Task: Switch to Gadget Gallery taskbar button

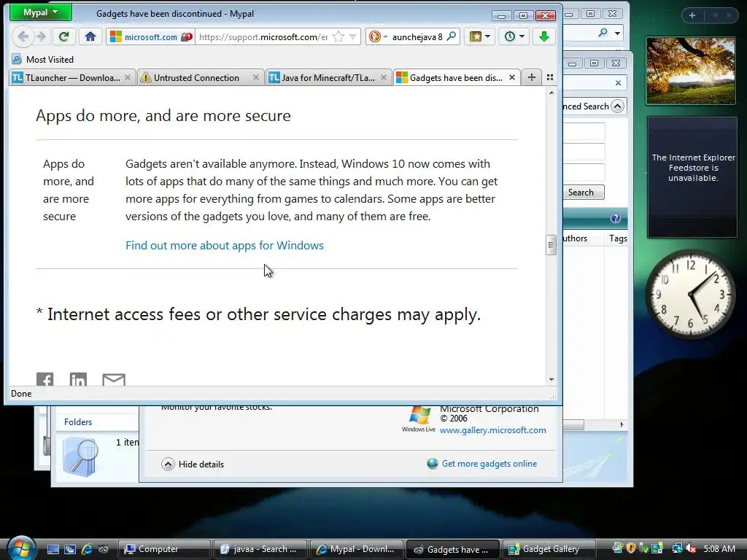Action: 548,549
